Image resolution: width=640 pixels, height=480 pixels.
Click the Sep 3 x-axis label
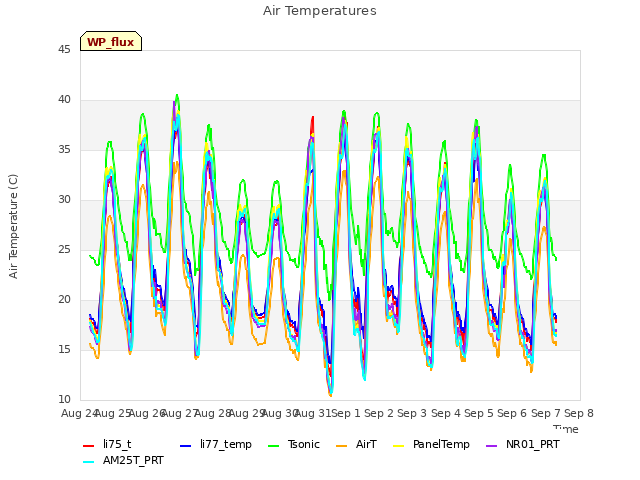(412, 413)
